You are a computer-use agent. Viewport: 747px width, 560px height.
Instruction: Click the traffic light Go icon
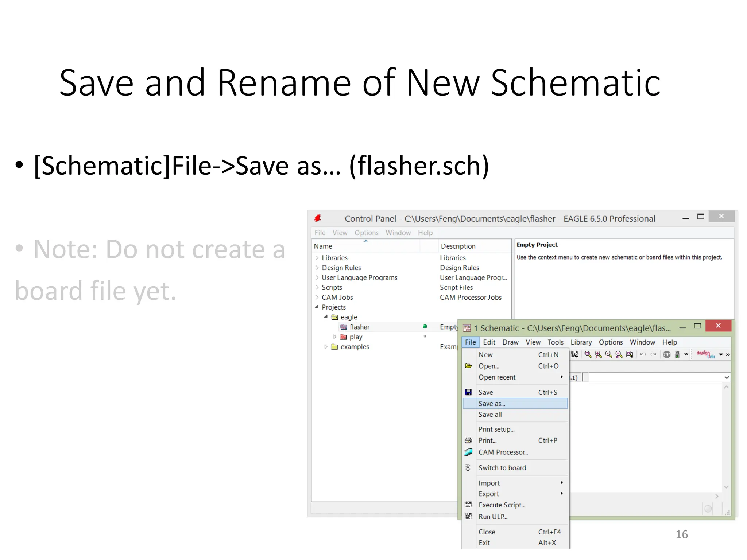click(677, 354)
